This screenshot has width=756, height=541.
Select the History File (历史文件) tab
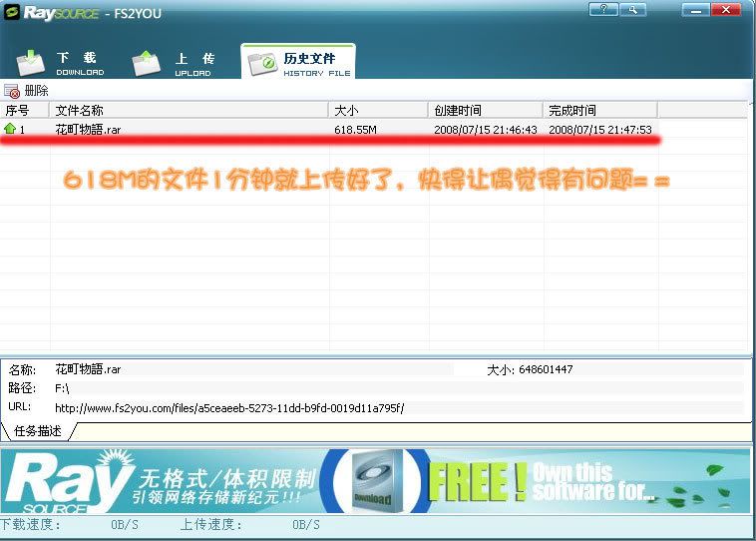point(298,63)
